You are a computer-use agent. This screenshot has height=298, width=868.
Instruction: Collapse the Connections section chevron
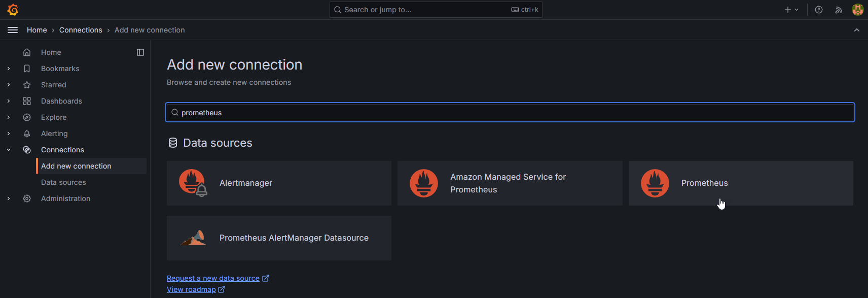click(9, 150)
